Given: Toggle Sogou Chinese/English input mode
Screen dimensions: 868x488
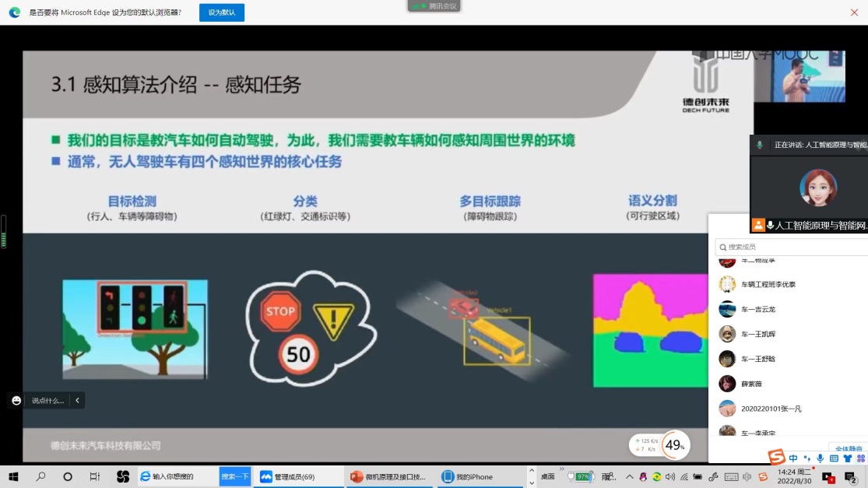Looking at the screenshot, I should coord(793,458).
